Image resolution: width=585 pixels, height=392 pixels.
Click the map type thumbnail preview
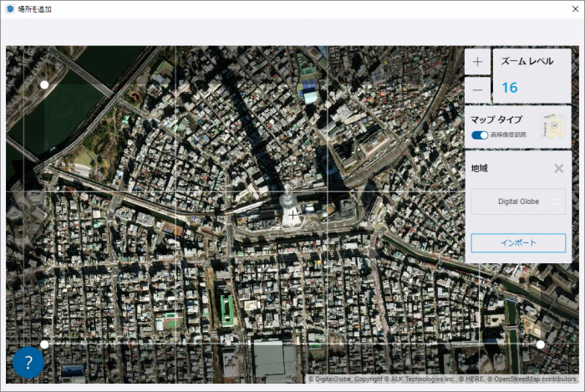tap(552, 126)
